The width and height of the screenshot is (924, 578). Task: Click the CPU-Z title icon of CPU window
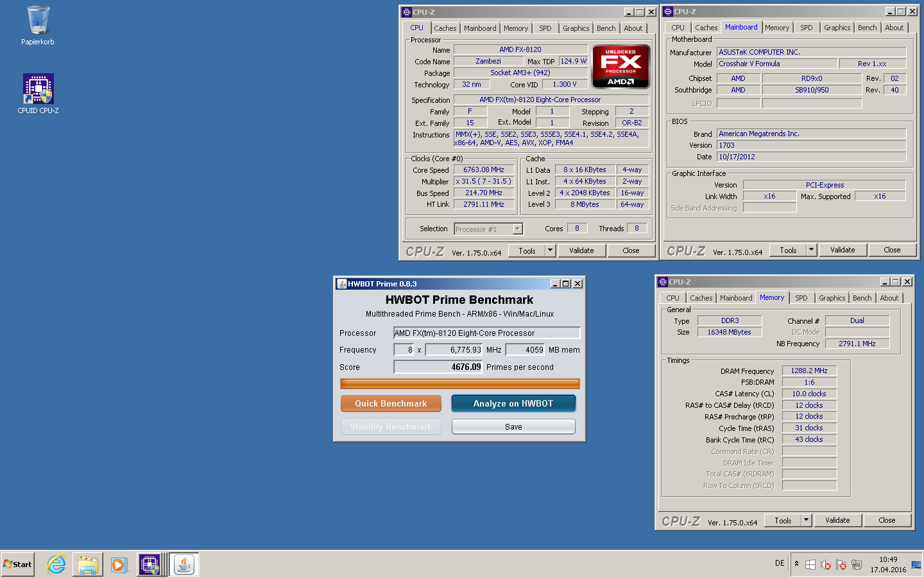pos(406,12)
